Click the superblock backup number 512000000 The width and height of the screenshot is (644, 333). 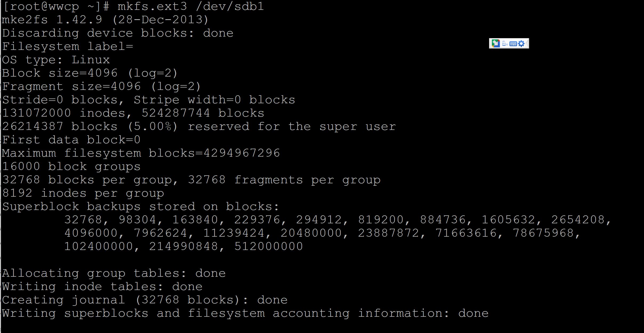pyautogui.click(x=269, y=246)
